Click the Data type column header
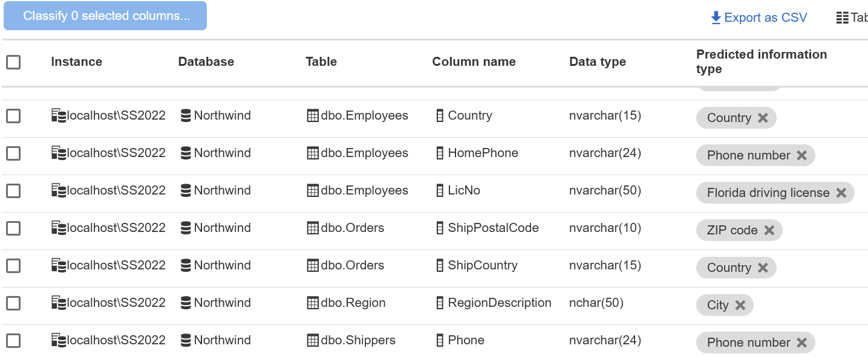This screenshot has height=357, width=868. (598, 62)
